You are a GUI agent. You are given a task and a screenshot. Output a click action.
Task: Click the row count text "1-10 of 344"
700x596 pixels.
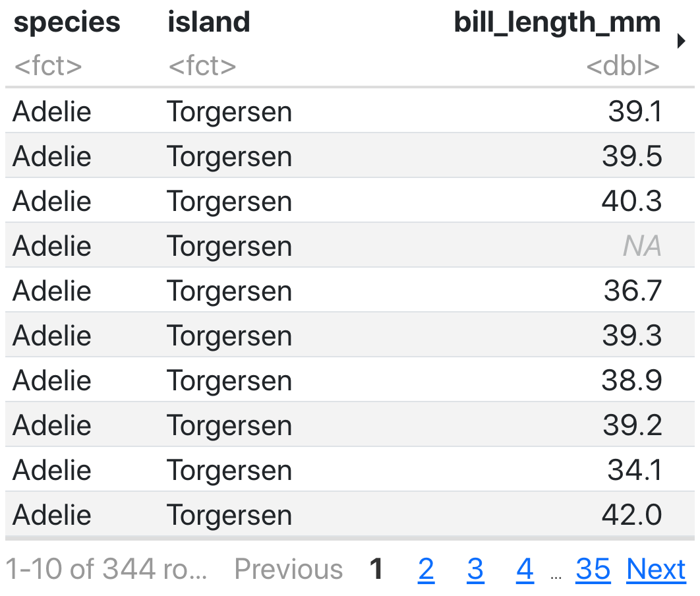click(x=105, y=570)
